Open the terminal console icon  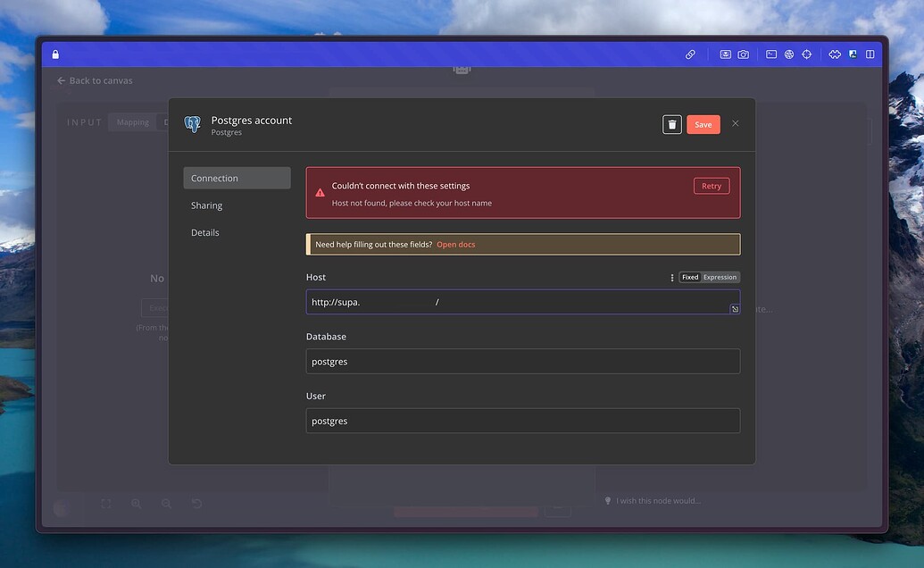click(x=771, y=54)
